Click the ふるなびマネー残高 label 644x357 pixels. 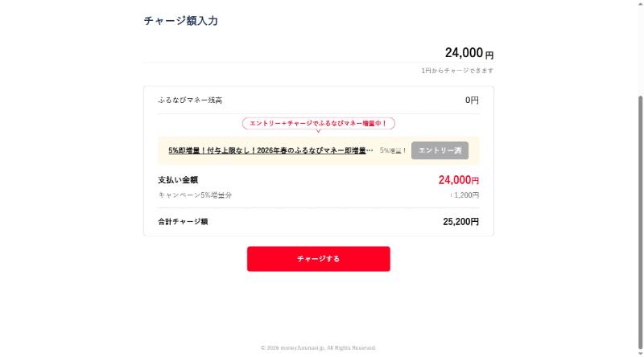click(x=190, y=101)
